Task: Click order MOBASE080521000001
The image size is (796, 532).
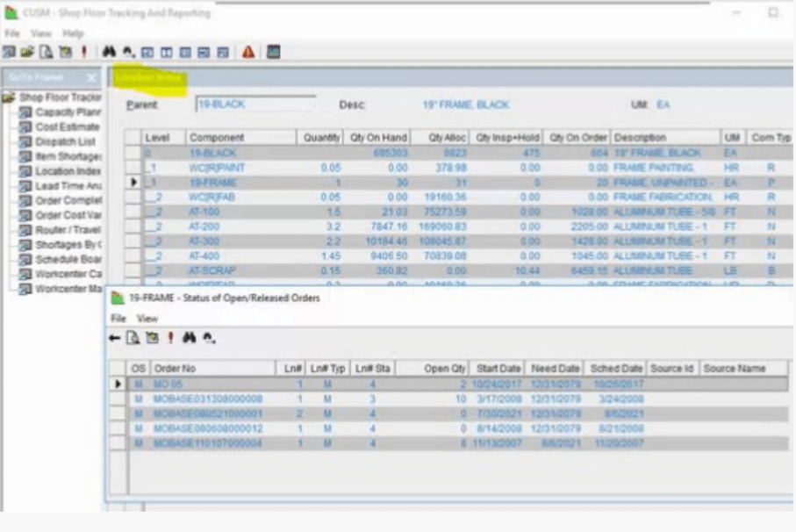Action: coord(208,413)
